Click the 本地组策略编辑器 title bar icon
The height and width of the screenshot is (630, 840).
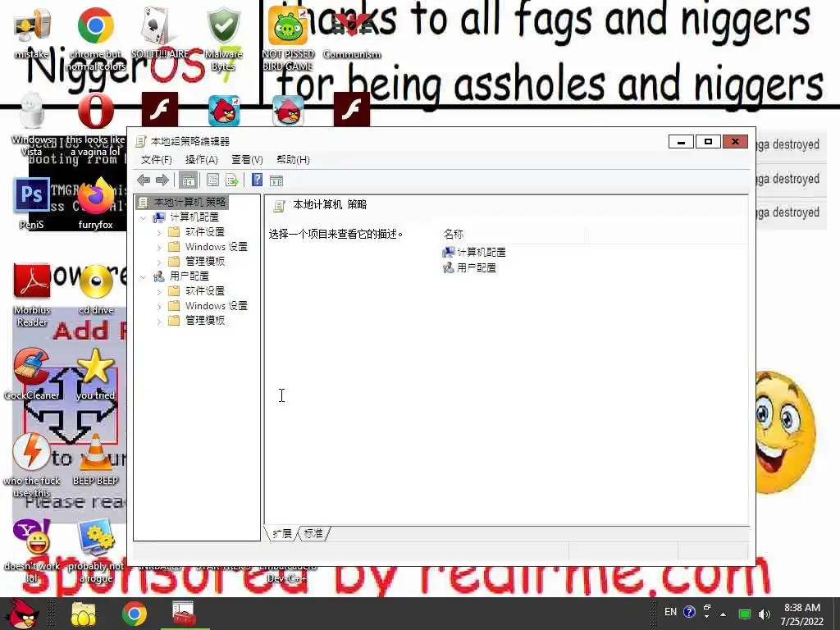tap(141, 141)
